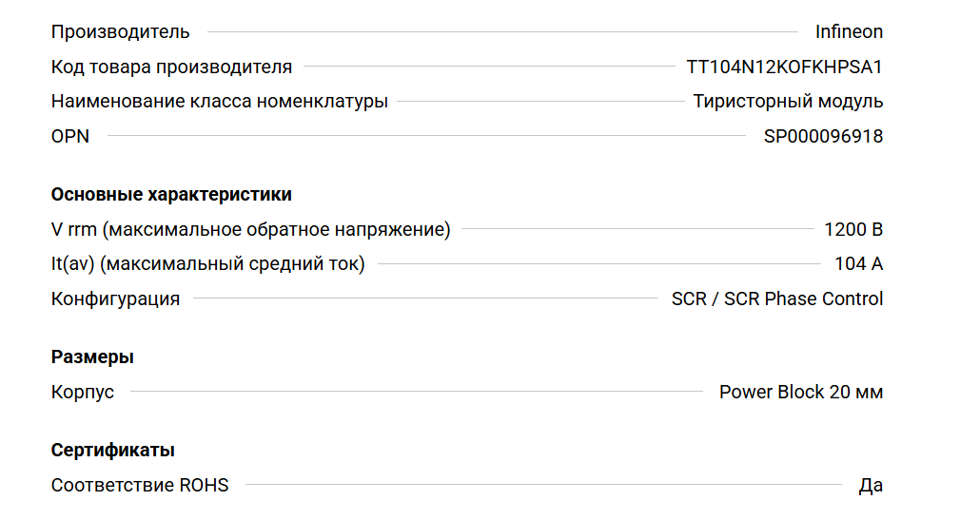Click the It(av) parameter label
The image size is (980, 520).
coord(207,264)
